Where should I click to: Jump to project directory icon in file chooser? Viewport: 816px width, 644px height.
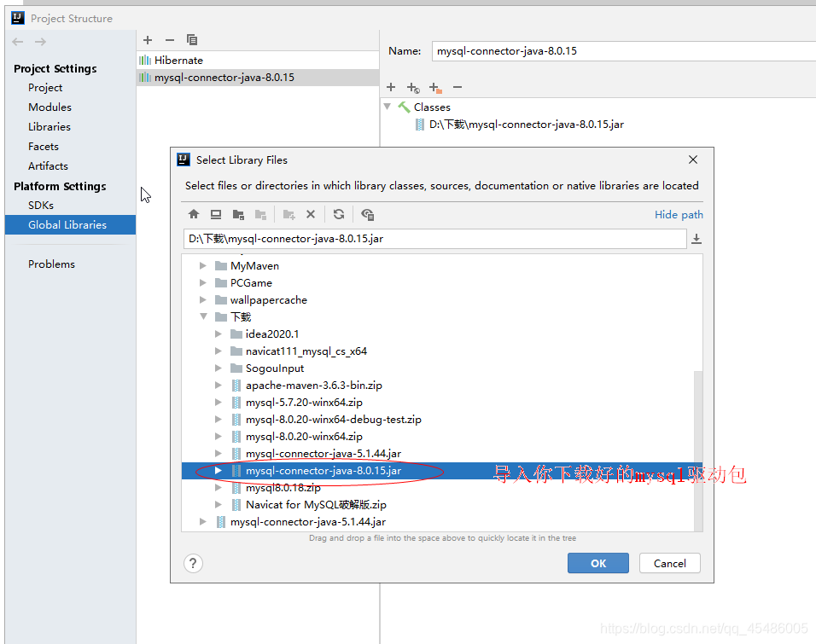click(238, 214)
